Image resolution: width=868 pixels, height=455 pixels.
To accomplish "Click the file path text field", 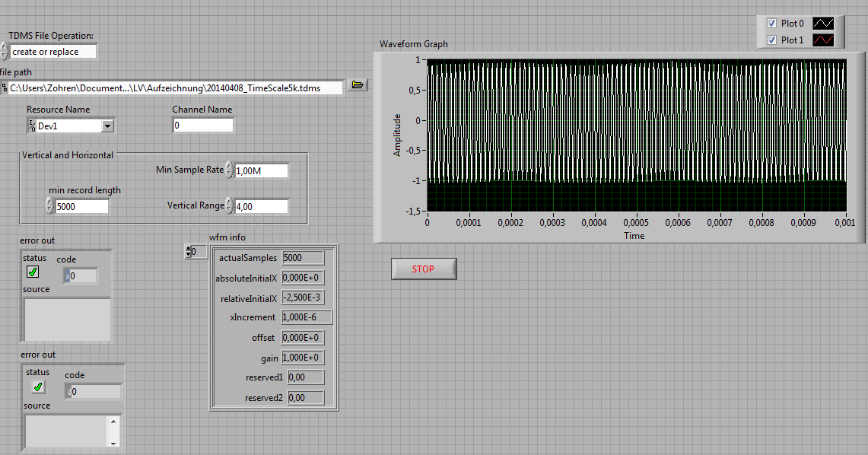I will click(x=175, y=88).
